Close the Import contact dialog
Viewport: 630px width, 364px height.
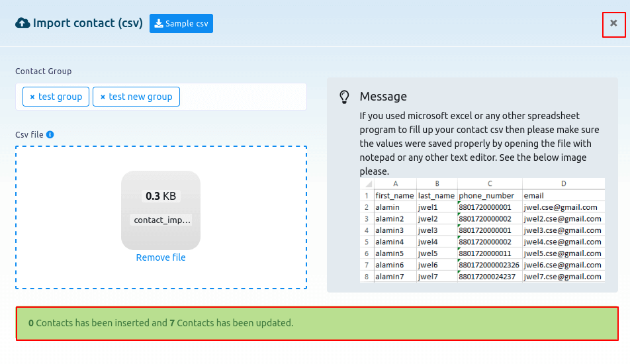tap(613, 23)
